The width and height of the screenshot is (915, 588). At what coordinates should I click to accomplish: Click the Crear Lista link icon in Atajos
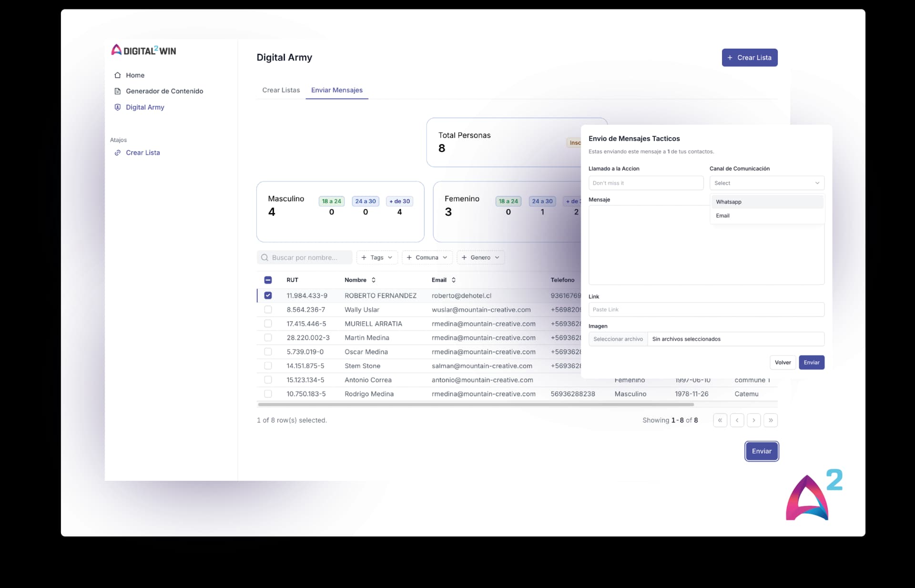click(118, 153)
